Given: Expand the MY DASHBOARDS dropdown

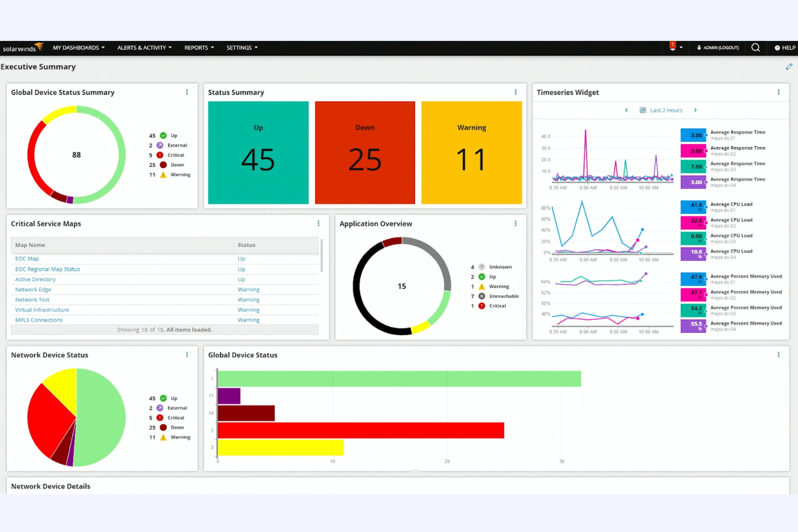Looking at the screenshot, I should 78,47.
